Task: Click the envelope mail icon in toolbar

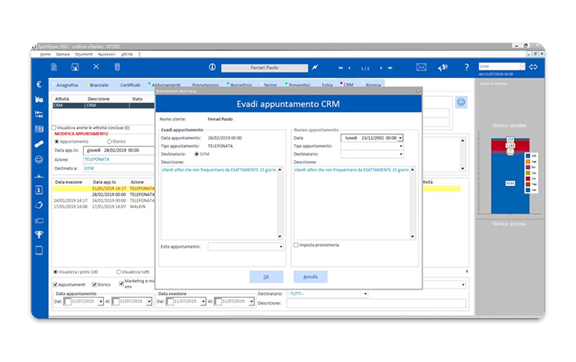Action: point(421,67)
